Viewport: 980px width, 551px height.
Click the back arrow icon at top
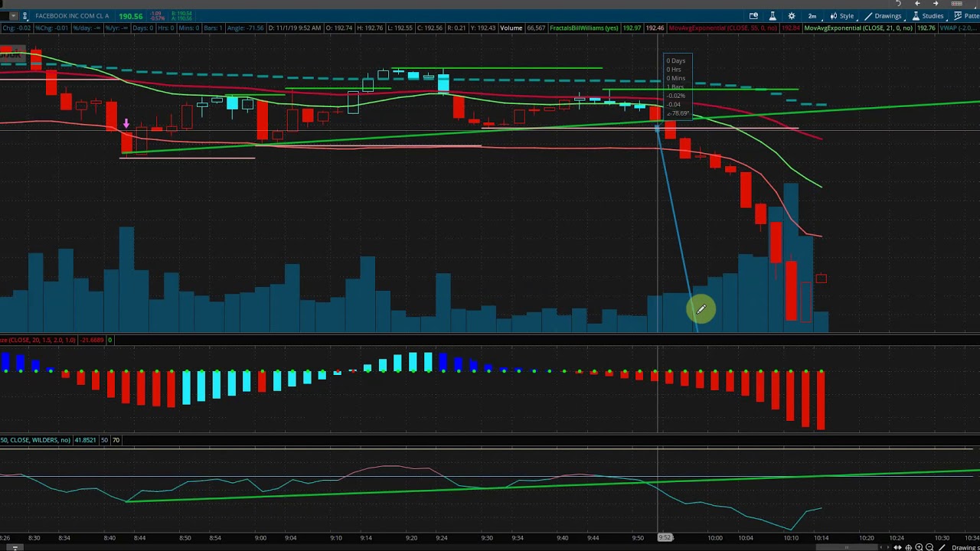pos(917,4)
